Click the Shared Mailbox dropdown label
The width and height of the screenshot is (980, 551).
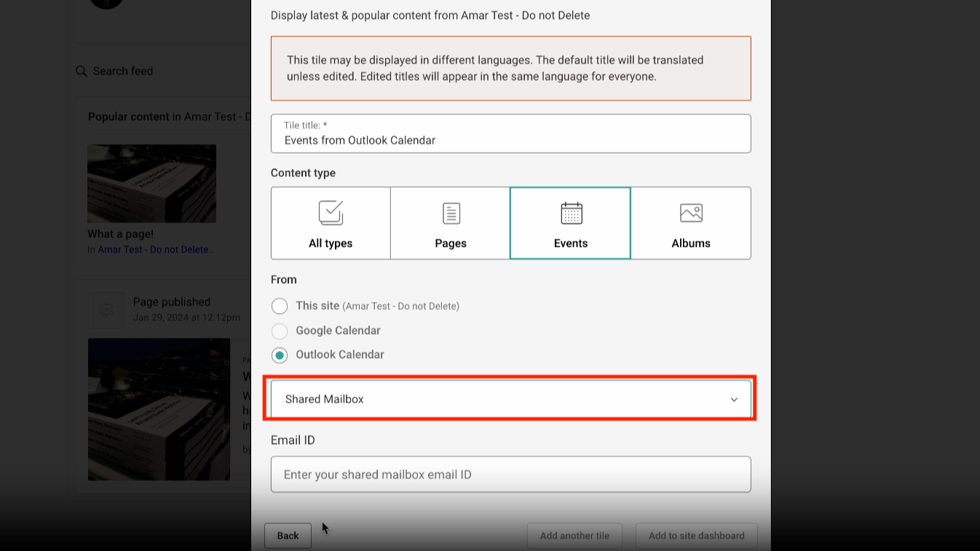click(x=325, y=399)
